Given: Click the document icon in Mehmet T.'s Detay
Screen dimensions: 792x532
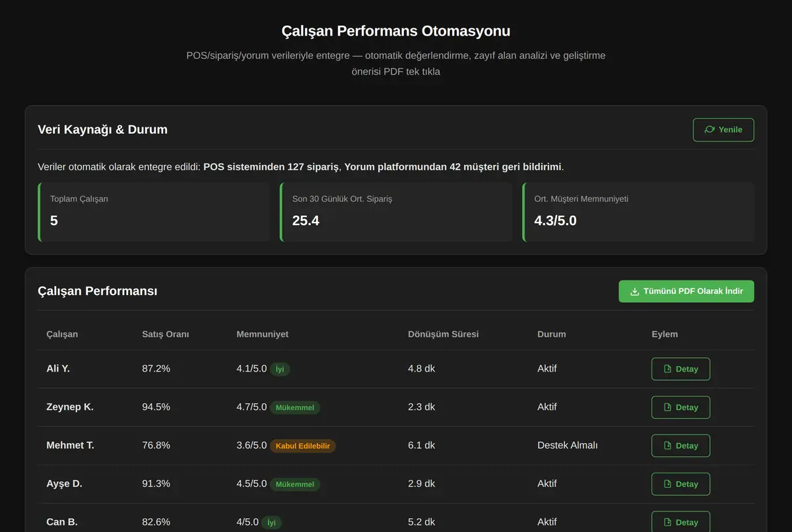Looking at the screenshot, I should (667, 446).
